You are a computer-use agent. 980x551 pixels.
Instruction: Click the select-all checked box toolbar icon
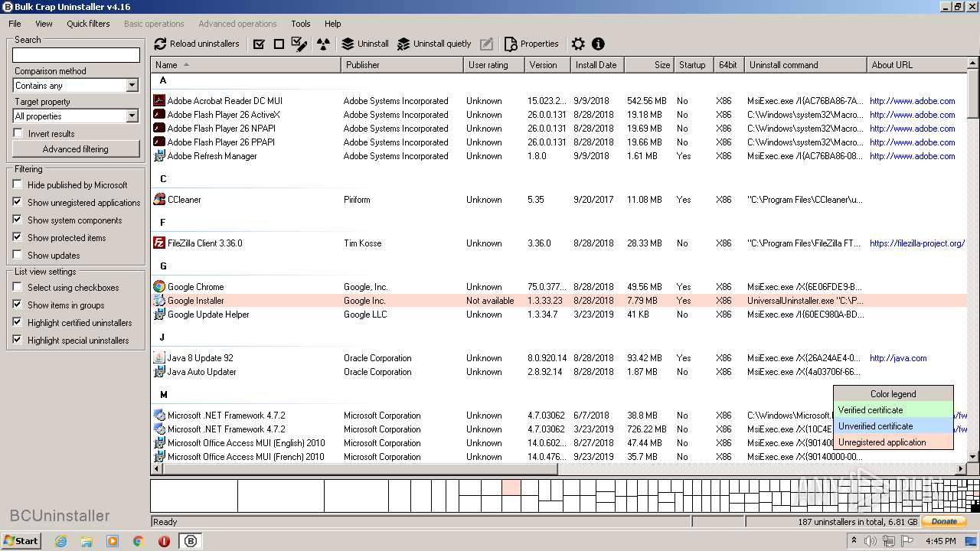point(259,44)
